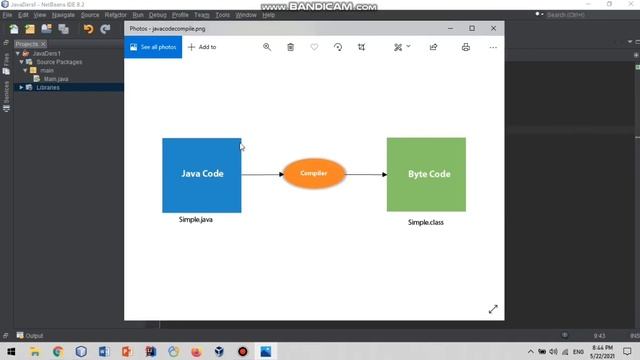The height and width of the screenshot is (360, 640).
Task: Open Windows Start menu
Action: click(11, 351)
